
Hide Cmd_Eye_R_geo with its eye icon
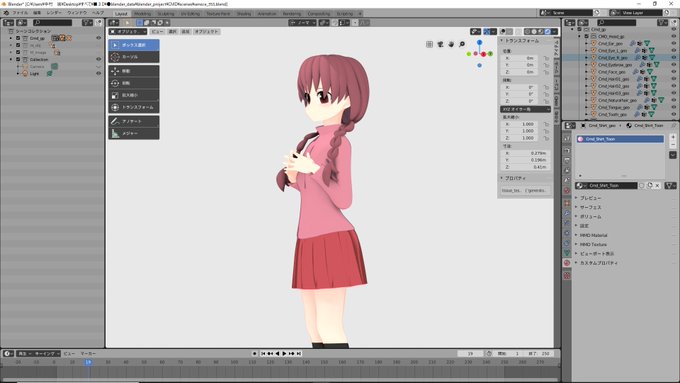[x=673, y=57]
